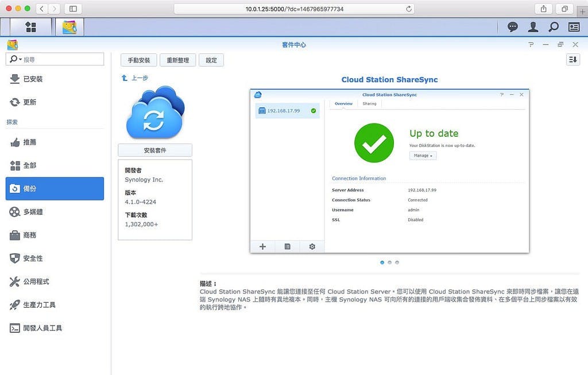
Task: Switch to Package Center taskbar icon
Action: (x=69, y=27)
